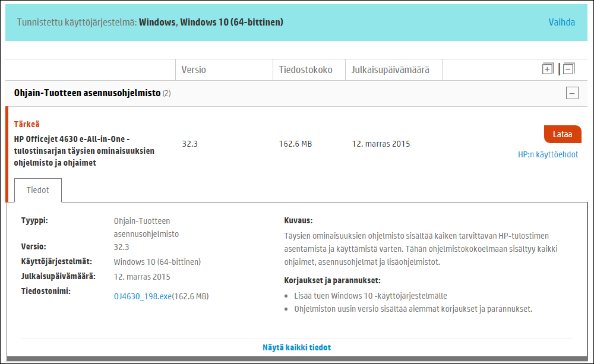The height and width of the screenshot is (364, 594).
Task: Click the Käyttöjärjestelmät: label
Action: [x=56, y=262]
